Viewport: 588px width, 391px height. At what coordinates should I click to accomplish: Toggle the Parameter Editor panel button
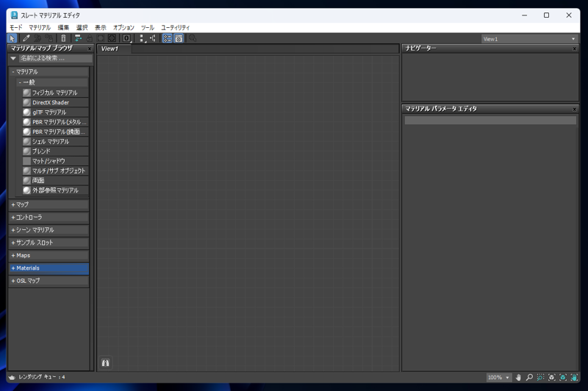tap(179, 38)
